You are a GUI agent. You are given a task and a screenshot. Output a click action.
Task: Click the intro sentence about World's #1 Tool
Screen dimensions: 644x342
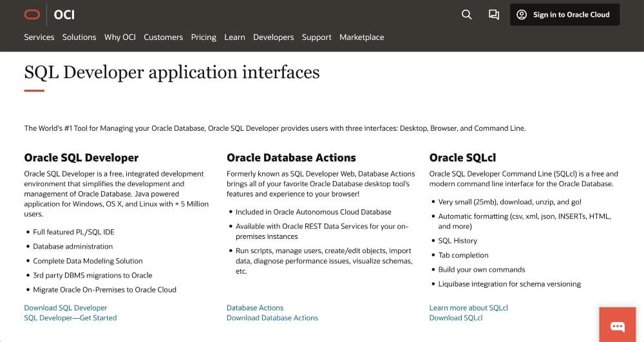click(275, 128)
